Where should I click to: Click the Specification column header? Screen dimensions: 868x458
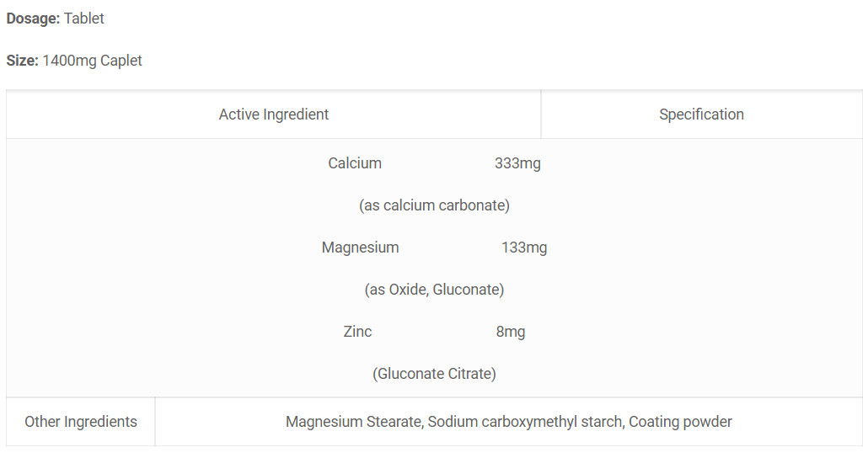(701, 114)
